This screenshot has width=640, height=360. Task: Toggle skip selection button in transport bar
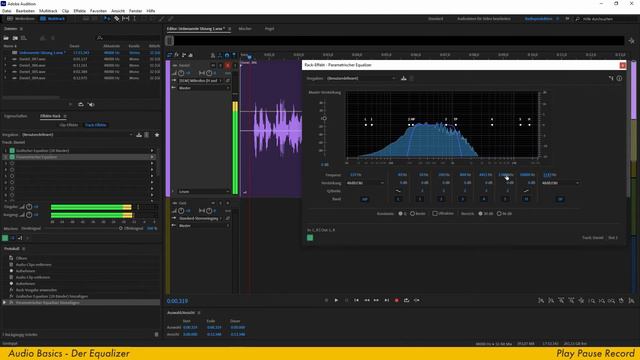417,300
